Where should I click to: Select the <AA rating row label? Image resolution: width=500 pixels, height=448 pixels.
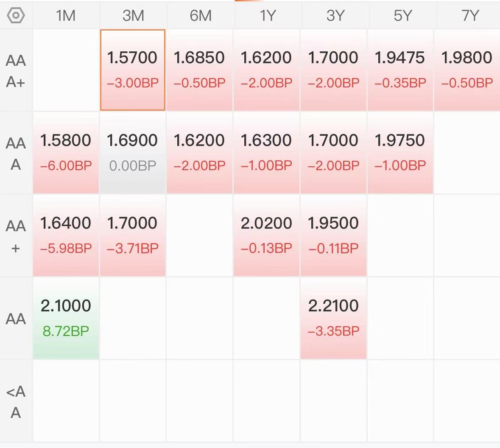coord(16,401)
